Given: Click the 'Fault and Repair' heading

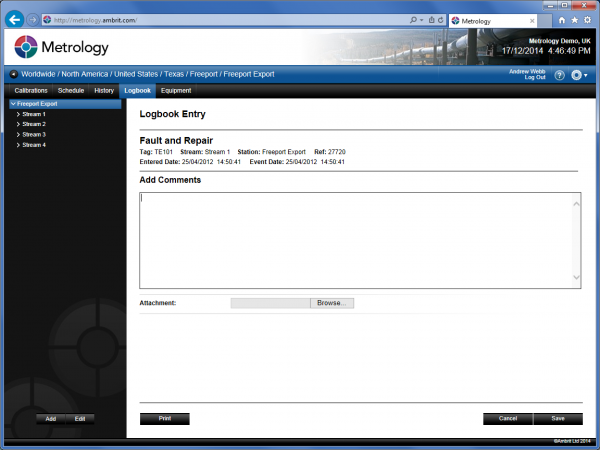Looking at the screenshot, I should tap(176, 140).
